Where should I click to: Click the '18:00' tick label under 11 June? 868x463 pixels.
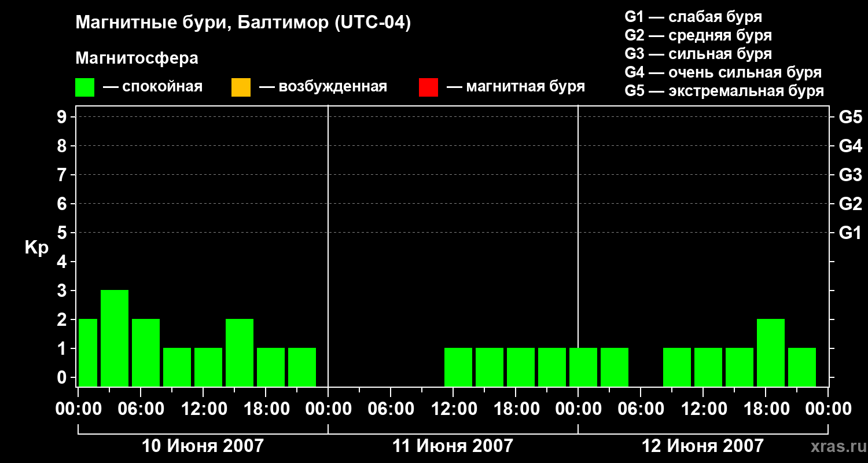[516, 409]
